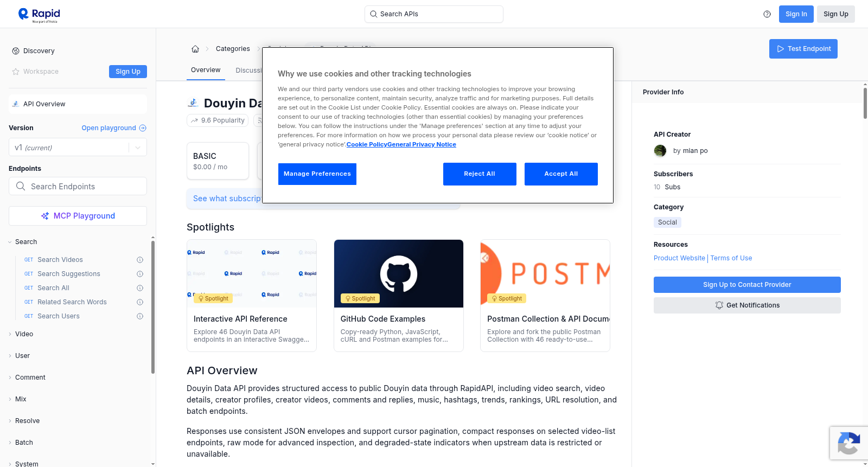Click the info icon beside Search Videos
The width and height of the screenshot is (868, 467).
(x=140, y=260)
